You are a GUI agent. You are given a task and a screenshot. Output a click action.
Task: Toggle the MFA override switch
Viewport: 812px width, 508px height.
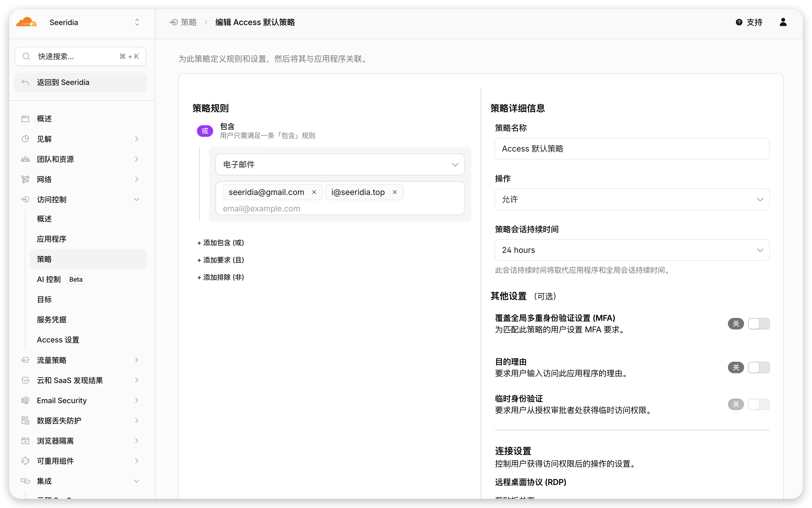[x=758, y=324]
